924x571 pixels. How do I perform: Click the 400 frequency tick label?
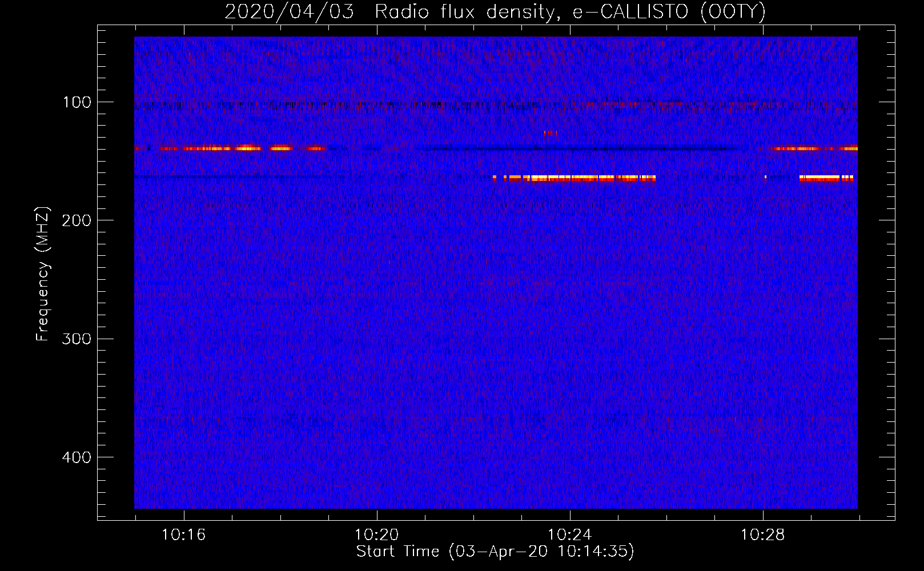point(77,457)
